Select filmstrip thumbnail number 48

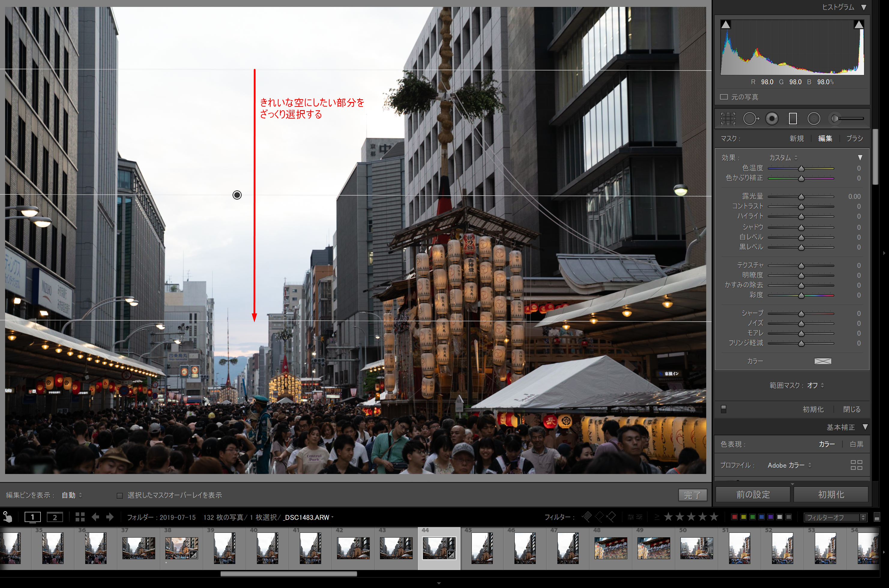click(610, 548)
